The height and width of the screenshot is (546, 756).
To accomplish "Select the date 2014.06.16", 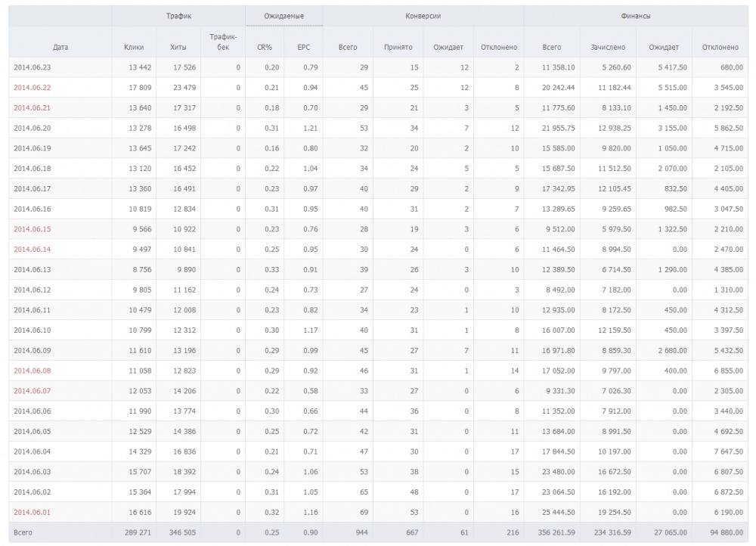I will pyautogui.click(x=33, y=209).
